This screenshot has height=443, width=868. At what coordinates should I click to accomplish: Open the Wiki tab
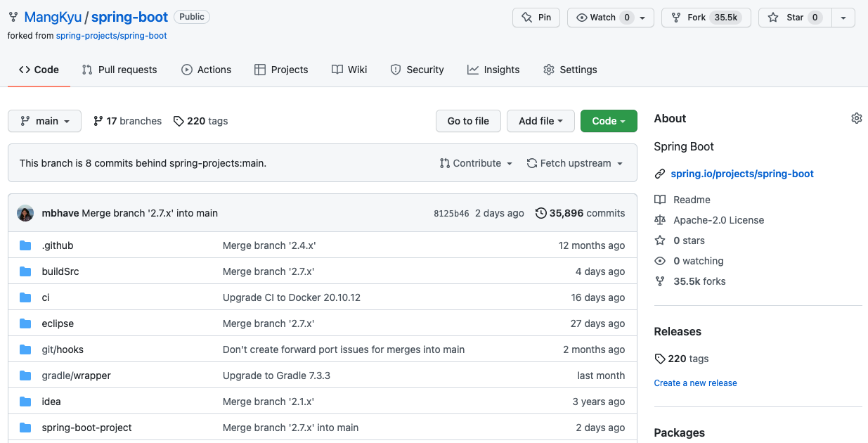(349, 70)
